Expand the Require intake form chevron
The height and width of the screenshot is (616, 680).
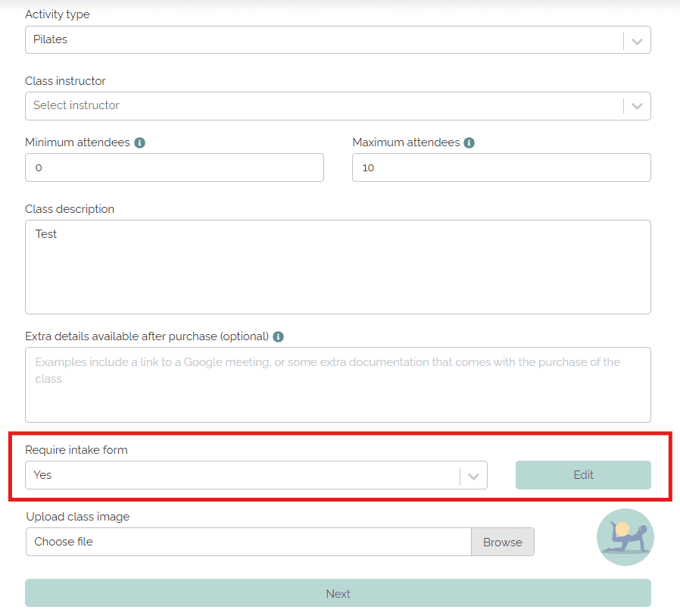click(x=473, y=476)
